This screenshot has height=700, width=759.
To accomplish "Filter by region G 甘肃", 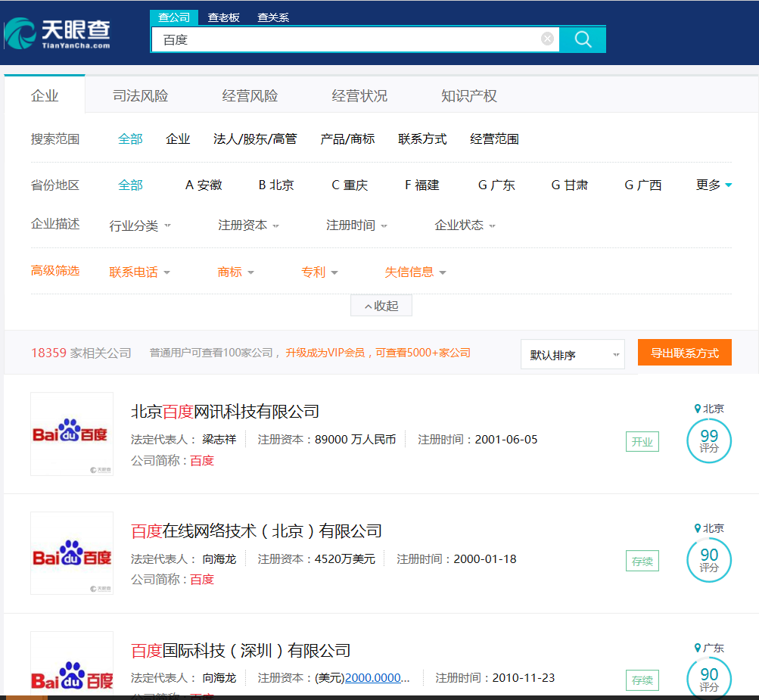I will click(569, 185).
